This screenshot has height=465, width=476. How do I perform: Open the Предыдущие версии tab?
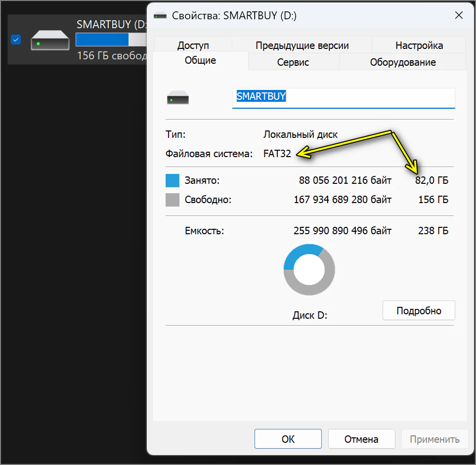(x=302, y=45)
